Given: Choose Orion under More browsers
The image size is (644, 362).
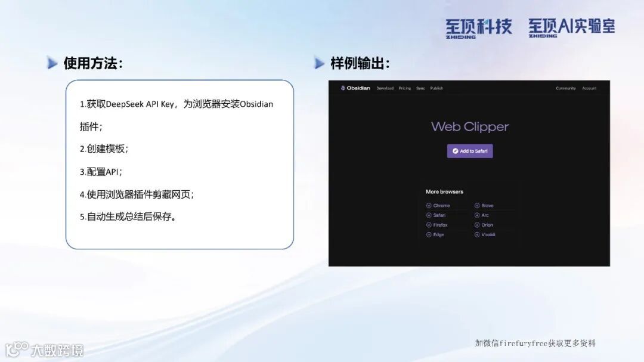Looking at the screenshot, I should pos(487,225).
